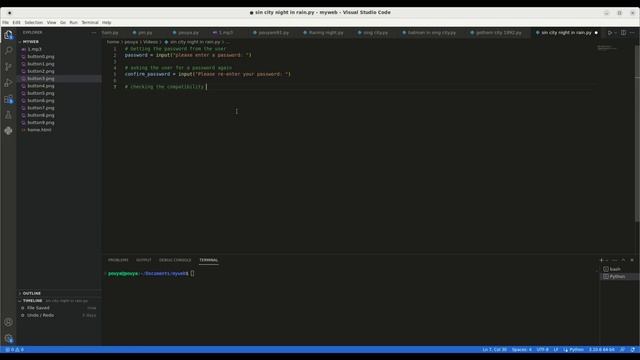640x360 pixels.
Task: Expand the OUTLINE section
Action: pos(31,293)
